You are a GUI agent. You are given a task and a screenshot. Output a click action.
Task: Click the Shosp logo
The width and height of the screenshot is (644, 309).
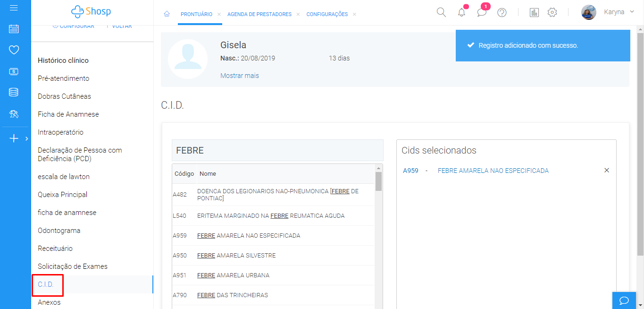[91, 11]
